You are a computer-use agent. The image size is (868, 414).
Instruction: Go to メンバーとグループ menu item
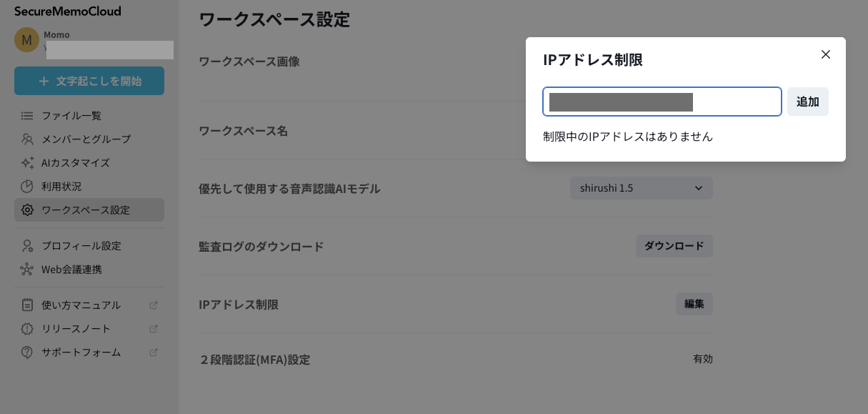(86, 139)
